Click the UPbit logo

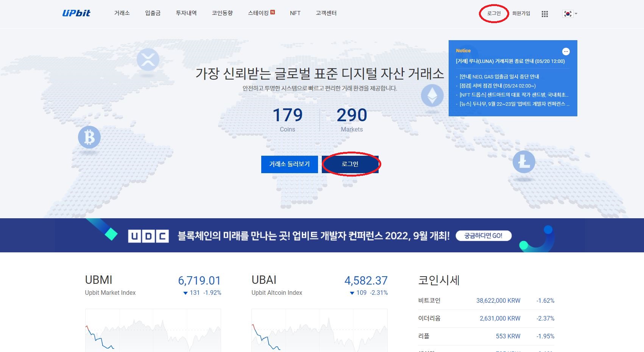coord(76,13)
